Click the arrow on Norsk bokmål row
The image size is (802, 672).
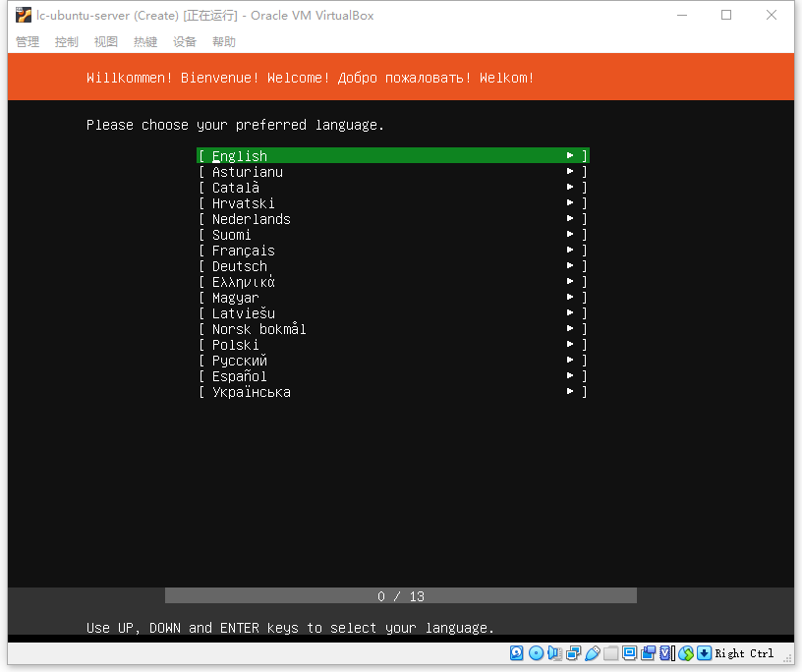pos(570,328)
